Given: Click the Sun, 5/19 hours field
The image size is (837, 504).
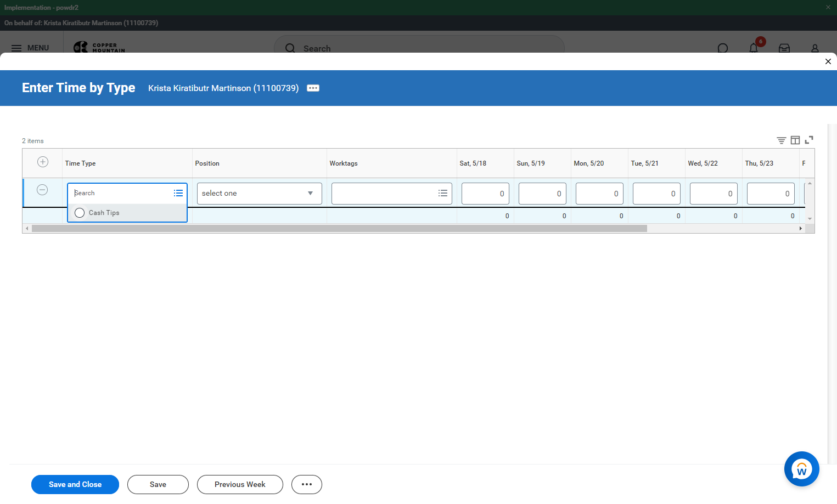Looking at the screenshot, I should coord(542,194).
